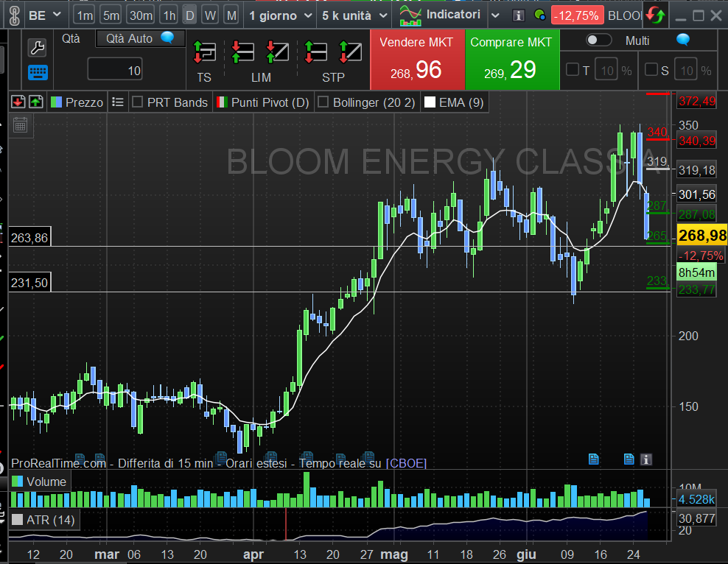Click the Prezzo color swatch
Image resolution: width=728 pixels, height=564 pixels.
[x=56, y=102]
